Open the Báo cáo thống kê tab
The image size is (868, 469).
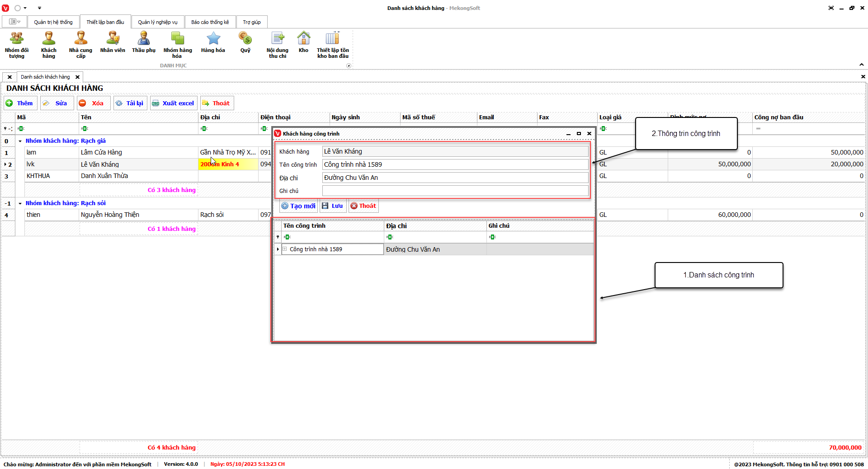pyautogui.click(x=210, y=22)
